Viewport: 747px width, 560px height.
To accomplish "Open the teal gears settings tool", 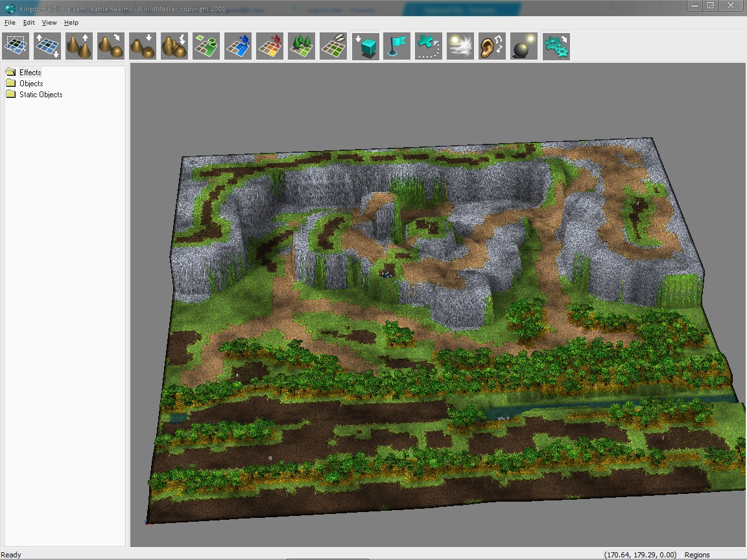I will coord(556,46).
